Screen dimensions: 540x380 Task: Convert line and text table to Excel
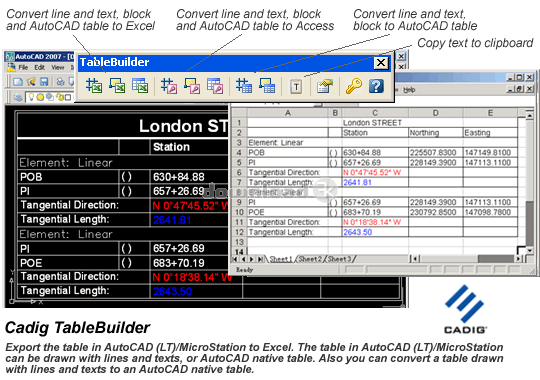94,86
